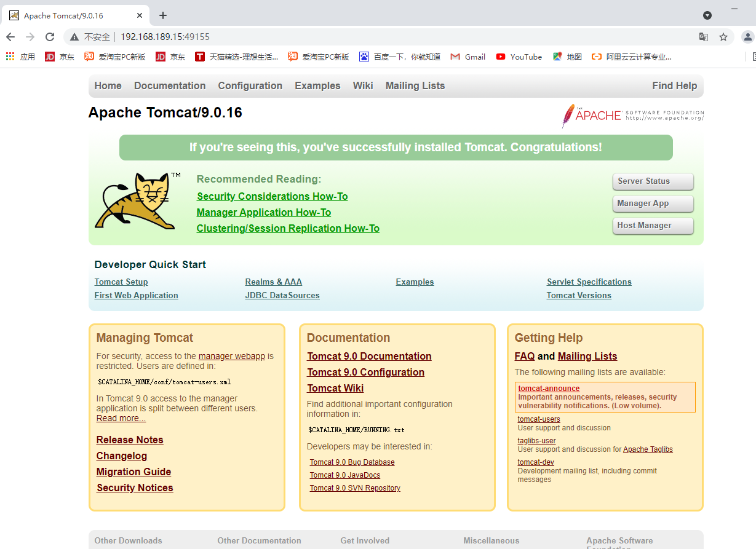Click Read more... link

coord(121,419)
